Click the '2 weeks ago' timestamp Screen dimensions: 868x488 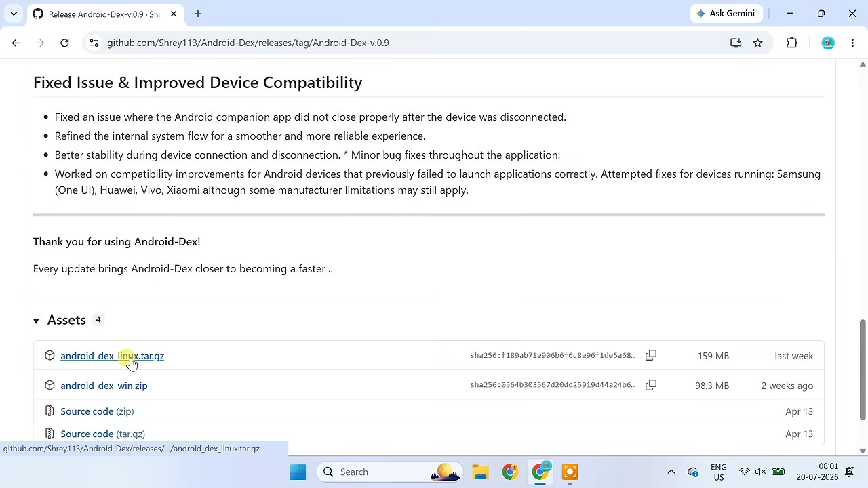[x=787, y=386]
